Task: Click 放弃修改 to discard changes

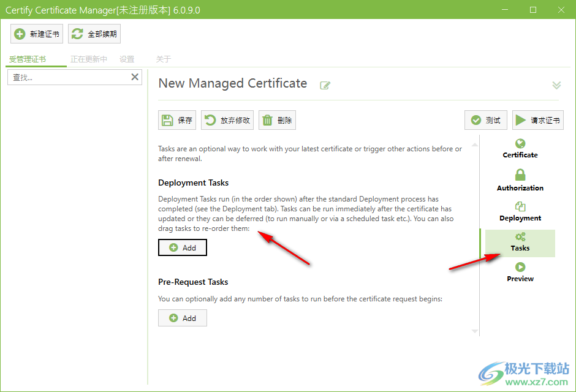Action: click(x=227, y=120)
